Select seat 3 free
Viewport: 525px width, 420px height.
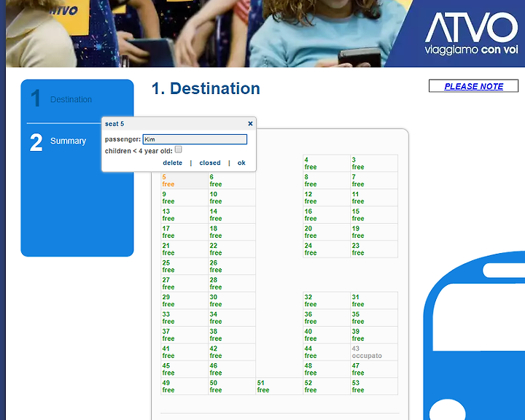click(x=374, y=163)
